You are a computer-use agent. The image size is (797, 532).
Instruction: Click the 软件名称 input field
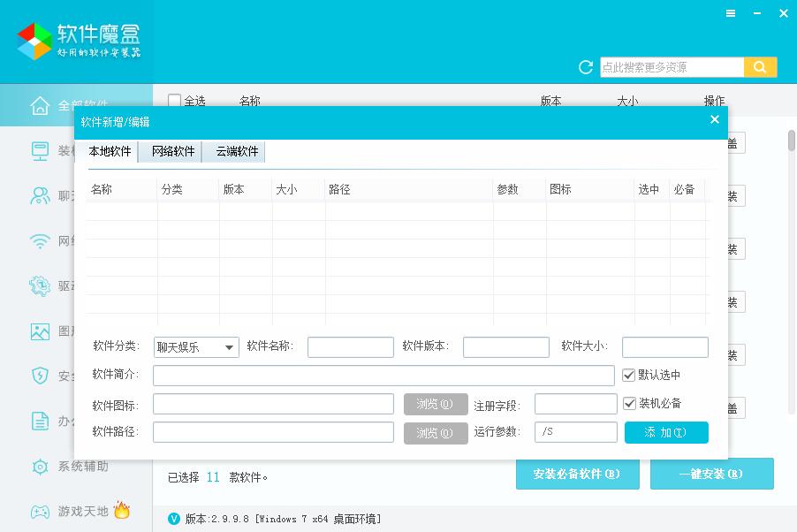350,347
